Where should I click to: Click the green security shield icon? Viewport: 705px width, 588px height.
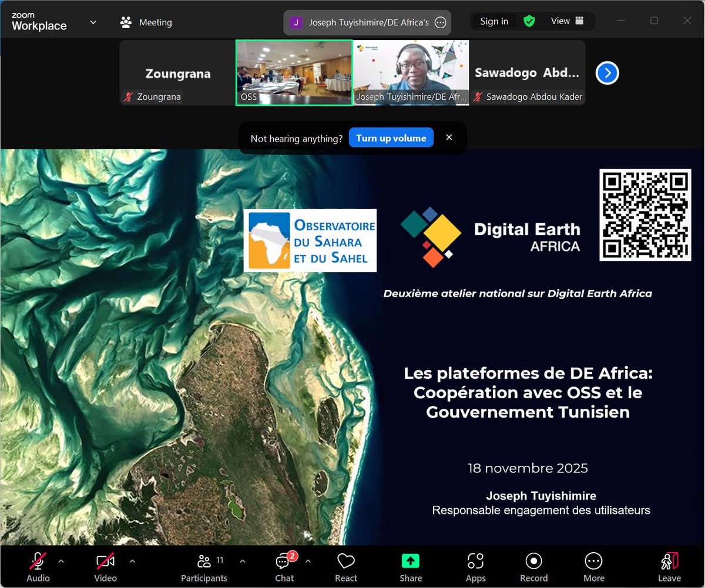point(529,21)
